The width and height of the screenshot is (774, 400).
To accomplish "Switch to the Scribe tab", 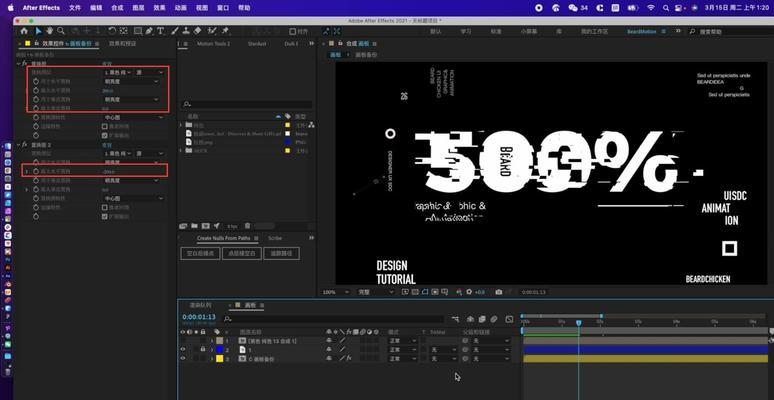I will click(x=275, y=238).
